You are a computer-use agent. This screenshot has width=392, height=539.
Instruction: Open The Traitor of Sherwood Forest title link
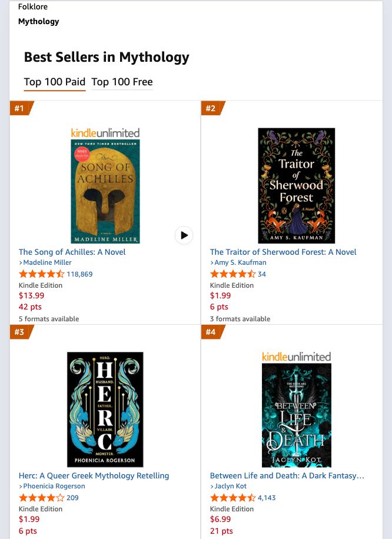(283, 252)
